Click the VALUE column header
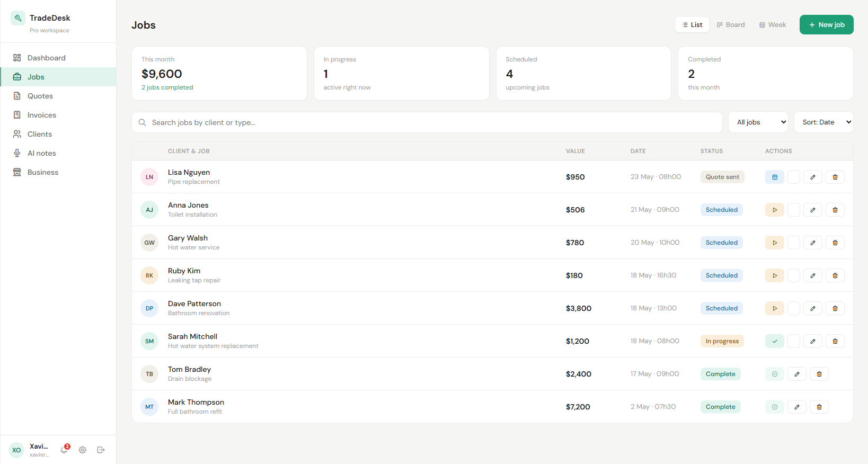868x464 pixels. 575,151
